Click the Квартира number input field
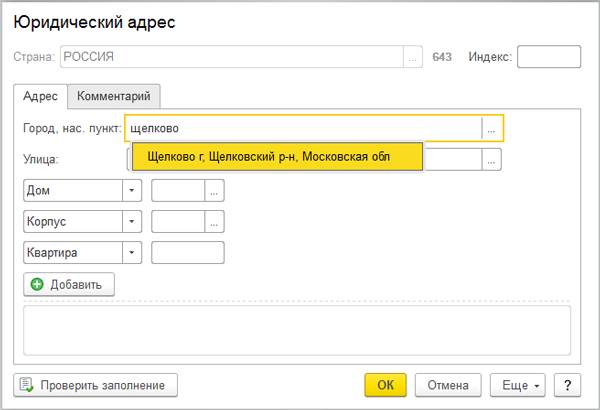The image size is (600, 410). 188,253
